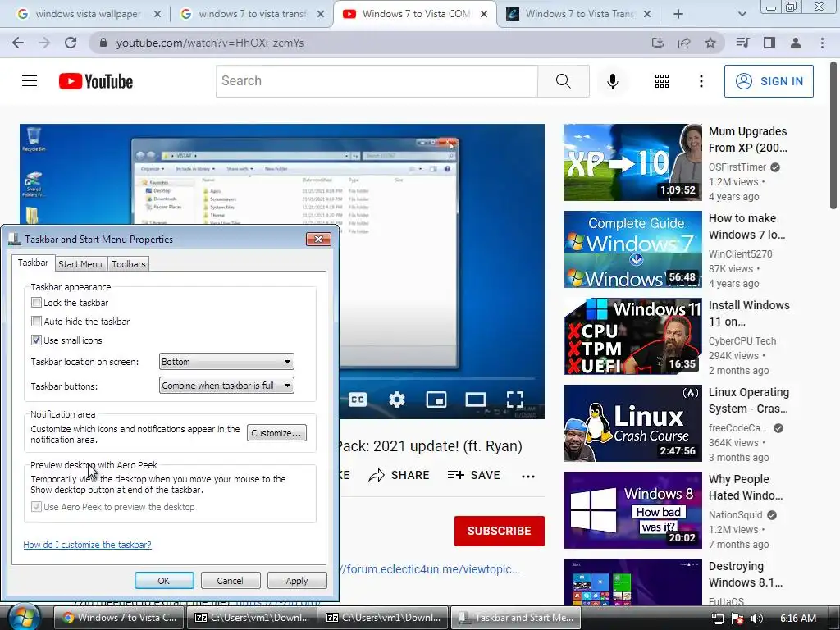Click the red SUBSCRIBE button
Image resolution: width=840 pixels, height=630 pixels.
(x=500, y=531)
